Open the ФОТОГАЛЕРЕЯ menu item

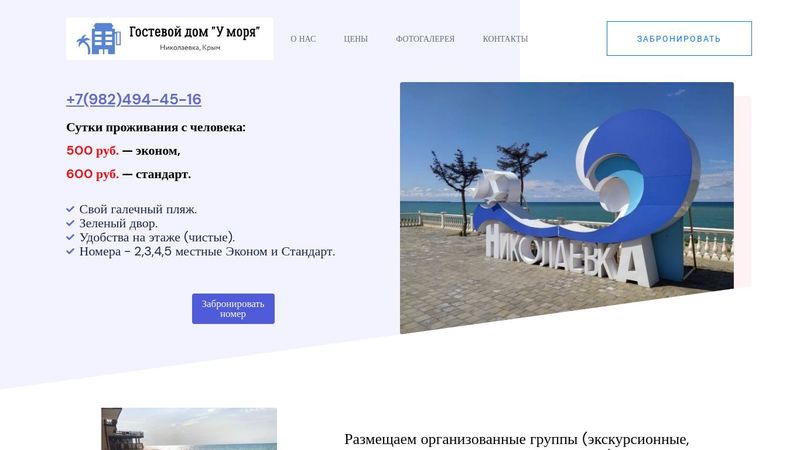425,39
